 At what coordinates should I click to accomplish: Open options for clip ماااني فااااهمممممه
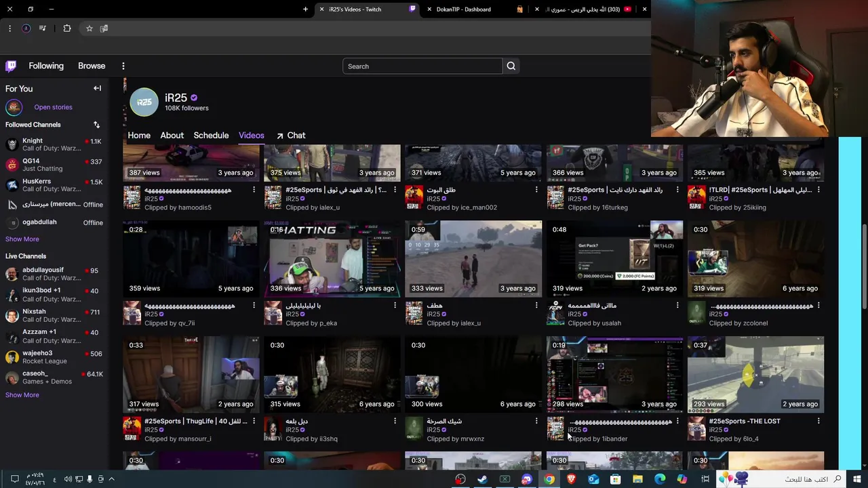pos(677,306)
